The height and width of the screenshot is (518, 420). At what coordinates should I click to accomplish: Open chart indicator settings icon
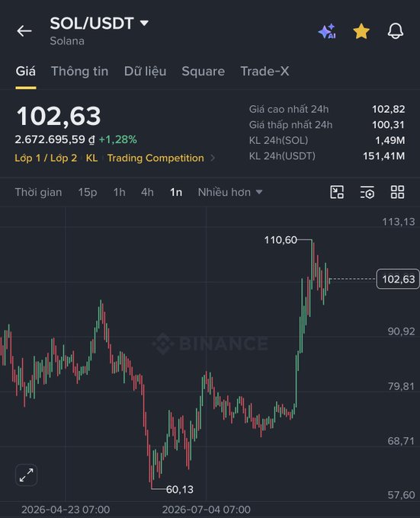click(x=367, y=192)
